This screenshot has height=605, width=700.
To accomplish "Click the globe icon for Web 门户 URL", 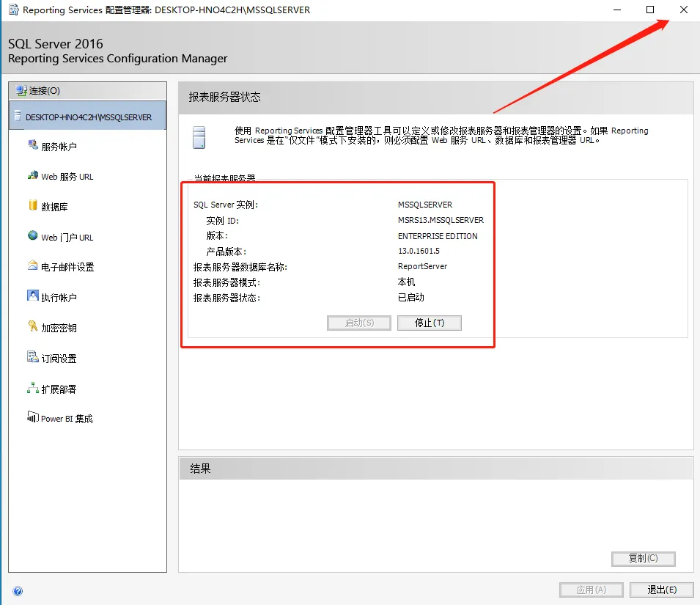I will pos(32,235).
